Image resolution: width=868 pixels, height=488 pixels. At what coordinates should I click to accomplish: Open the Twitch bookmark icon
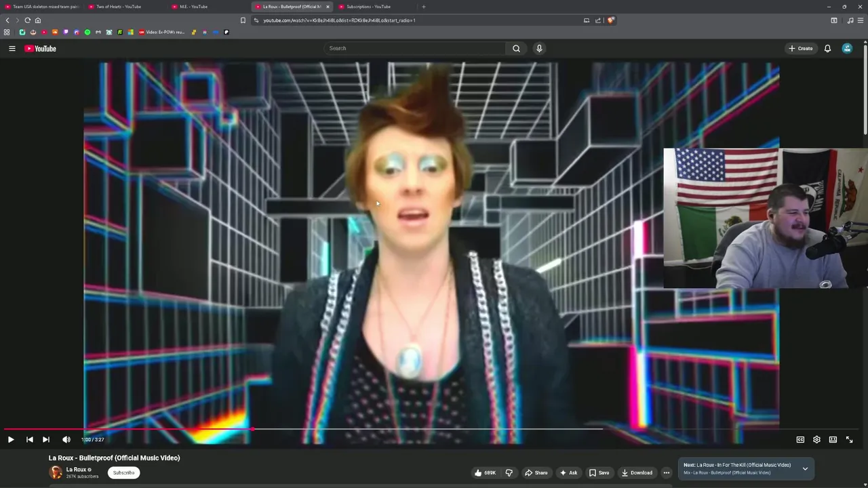pyautogui.click(x=66, y=32)
